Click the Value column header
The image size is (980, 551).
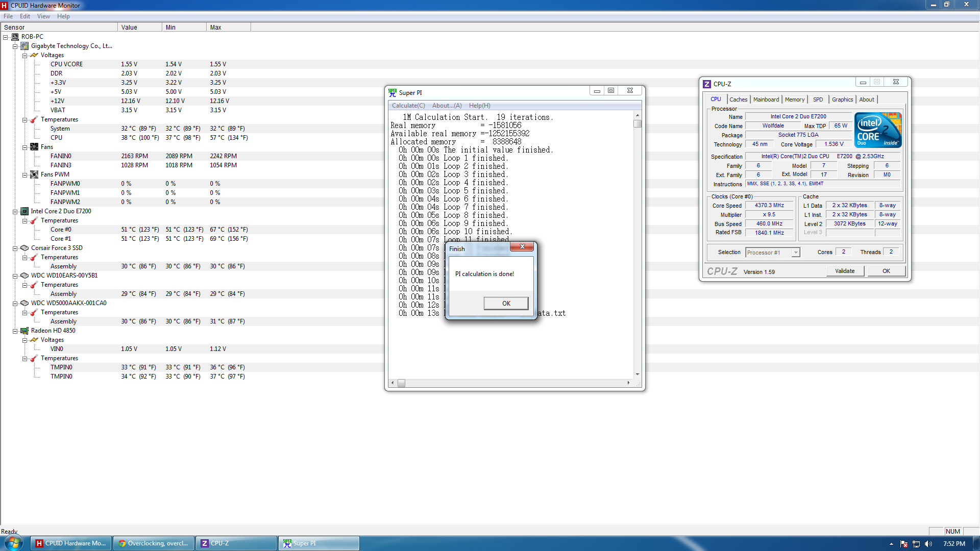(x=140, y=28)
